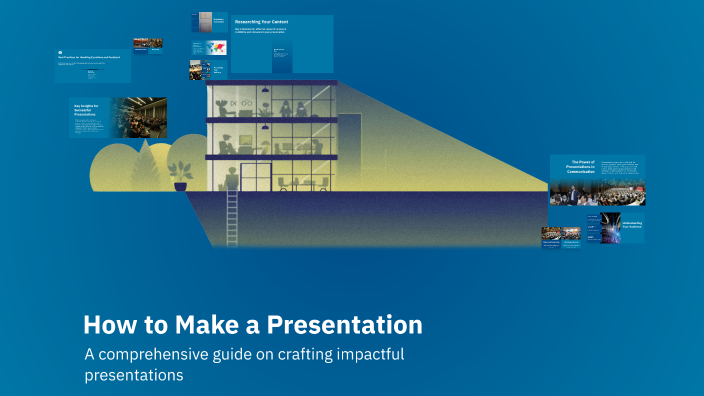Open the slide with the colored world map
Image resolution: width=704 pixels, height=396 pixels.
tap(209, 48)
